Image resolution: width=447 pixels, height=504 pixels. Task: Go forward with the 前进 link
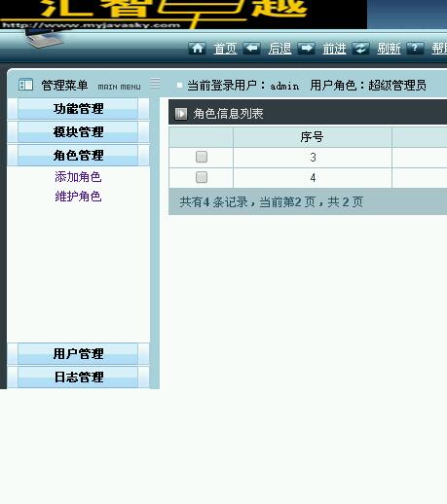[x=334, y=49]
